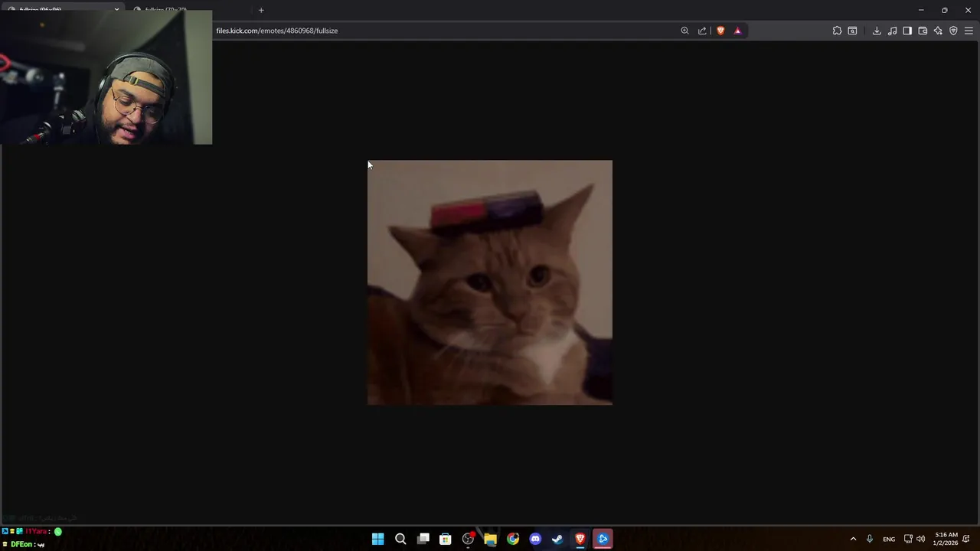The height and width of the screenshot is (551, 980).
Task: Switch to the second browser tab
Action: (191, 10)
